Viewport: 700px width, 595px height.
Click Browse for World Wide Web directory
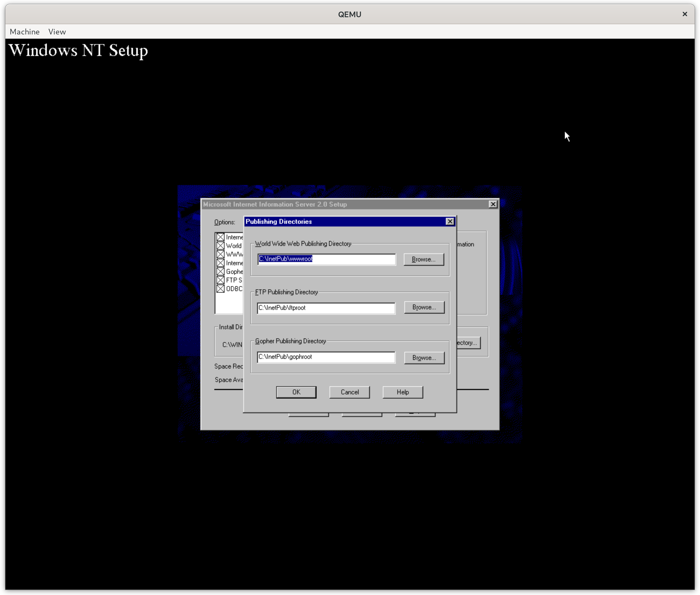pyautogui.click(x=423, y=259)
